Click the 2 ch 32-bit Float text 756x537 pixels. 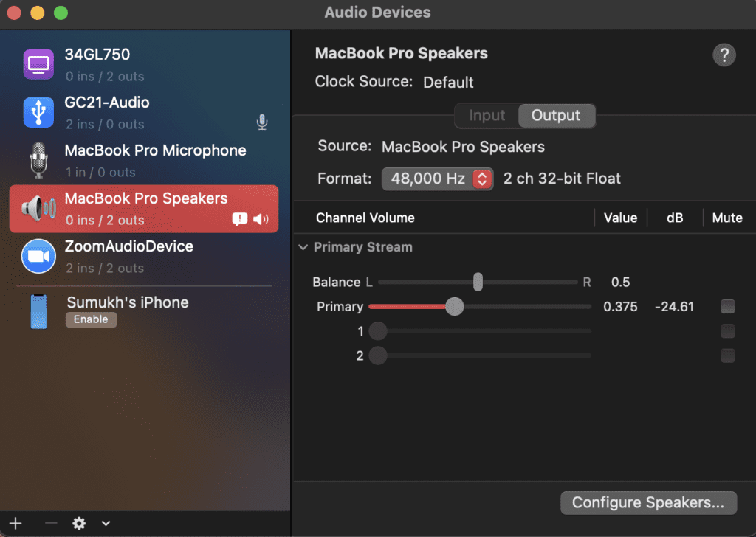(x=562, y=179)
